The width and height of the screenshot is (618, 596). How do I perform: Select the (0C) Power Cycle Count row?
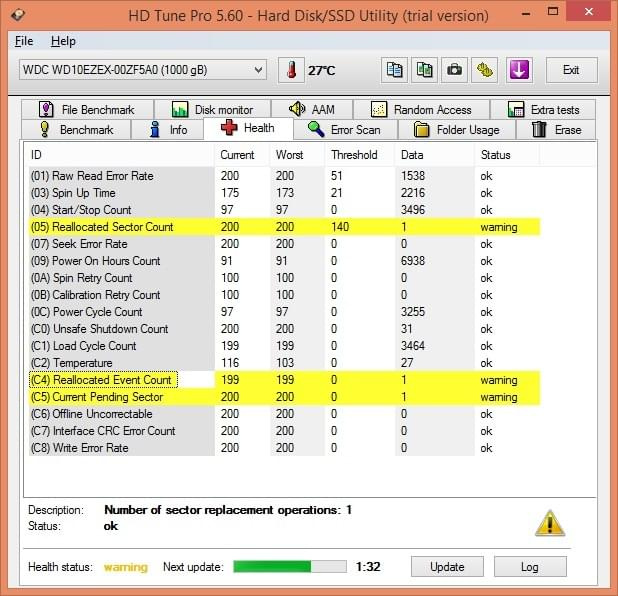pos(285,312)
